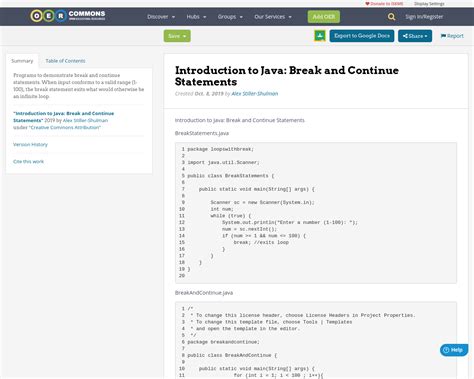Click Export to Google Docs button
This screenshot has height=379, width=474.
pos(362,36)
